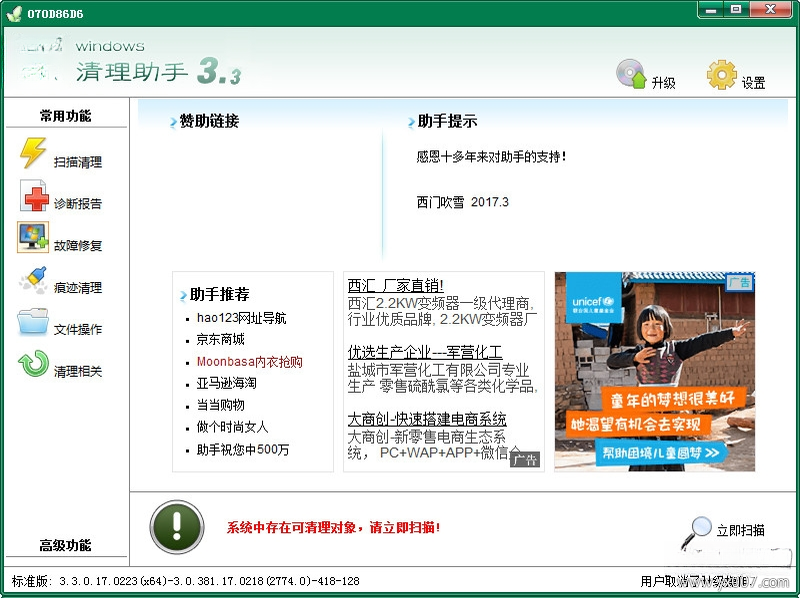800x598 pixels.
Task: Open the hao123网址导航 link
Action: click(241, 318)
